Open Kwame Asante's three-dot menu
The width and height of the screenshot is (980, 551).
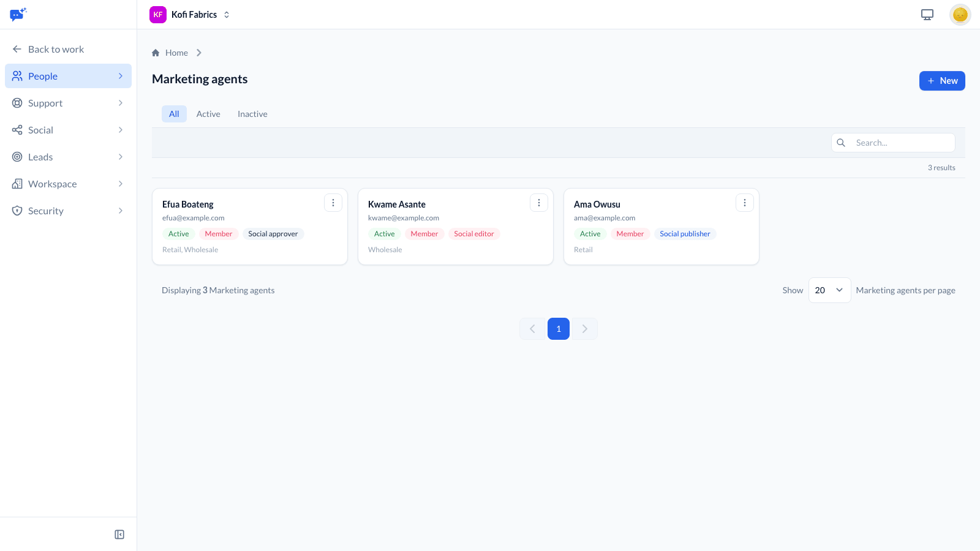[x=539, y=203]
